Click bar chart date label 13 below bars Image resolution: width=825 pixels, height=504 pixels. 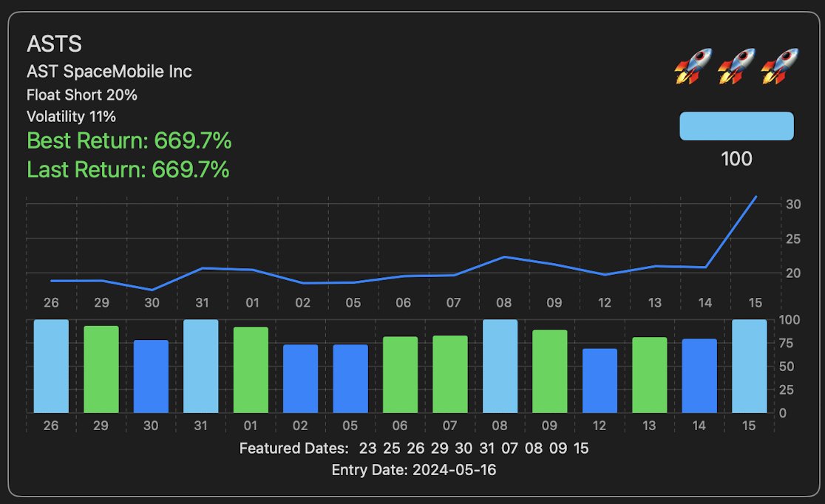(x=649, y=426)
